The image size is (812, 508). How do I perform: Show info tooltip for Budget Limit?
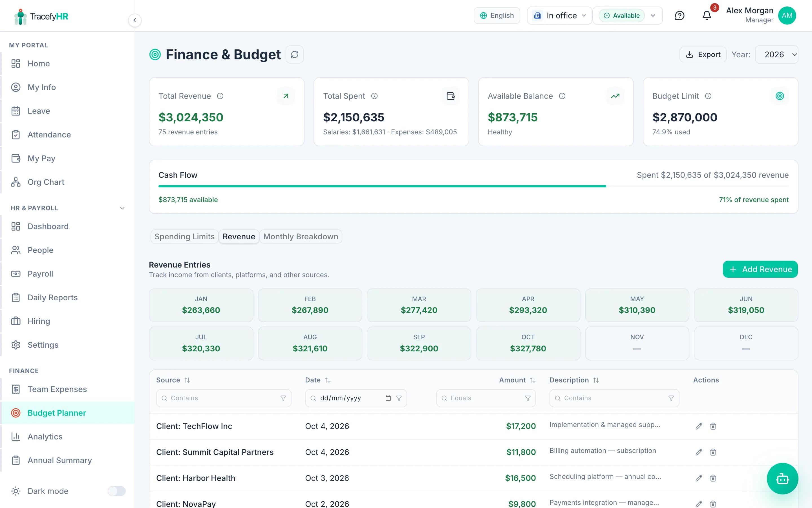click(708, 96)
